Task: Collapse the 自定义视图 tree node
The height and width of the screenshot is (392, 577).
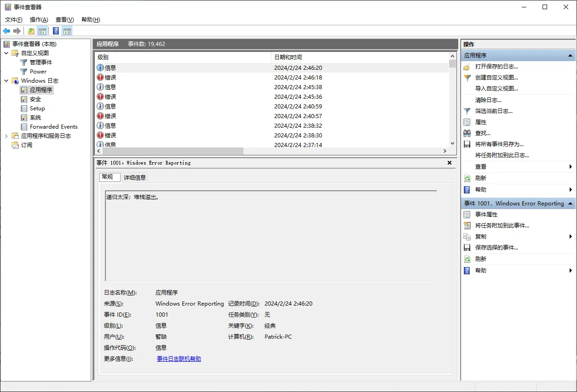Action: tap(6, 53)
